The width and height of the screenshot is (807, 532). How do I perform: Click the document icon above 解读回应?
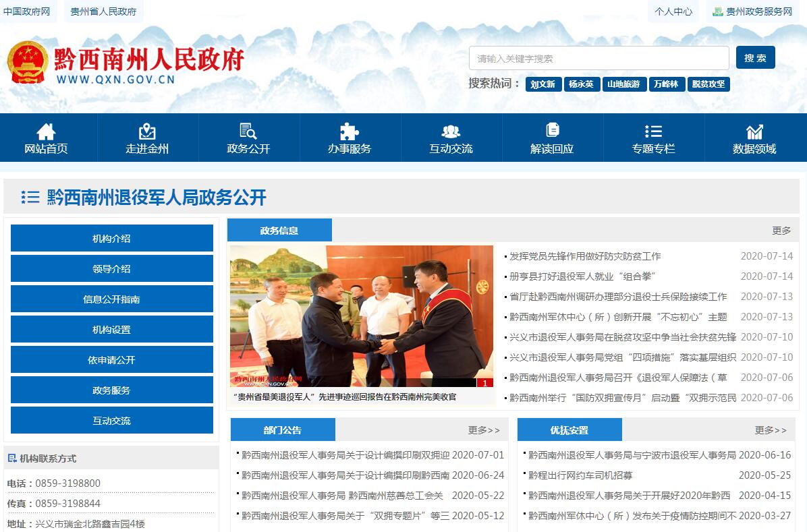[x=552, y=129]
